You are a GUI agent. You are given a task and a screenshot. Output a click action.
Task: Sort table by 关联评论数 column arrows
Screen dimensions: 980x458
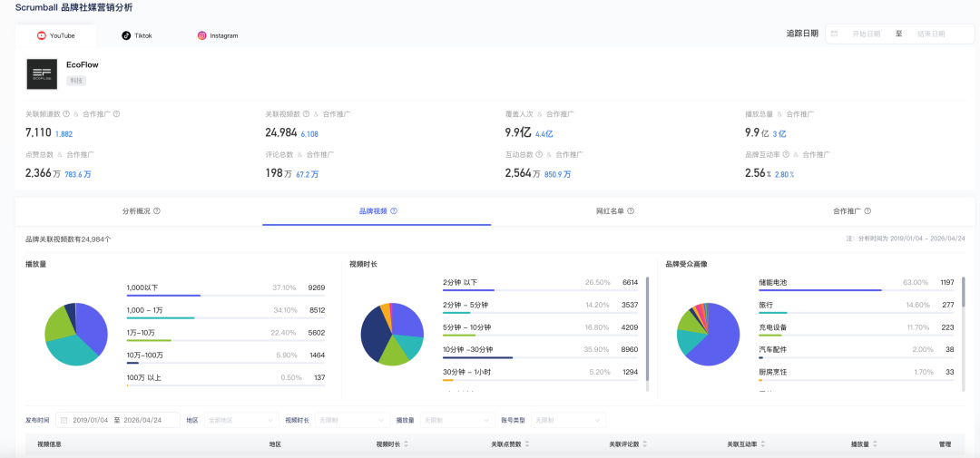tap(644, 444)
